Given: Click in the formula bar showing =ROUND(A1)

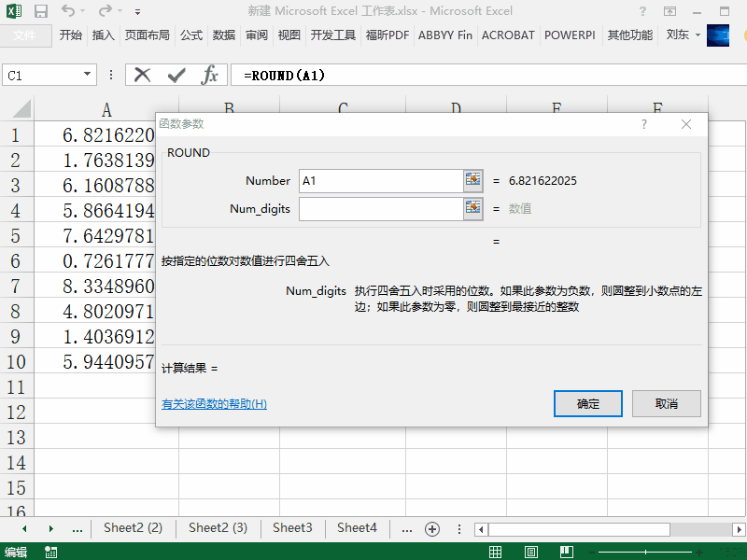Looking at the screenshot, I should [488, 76].
